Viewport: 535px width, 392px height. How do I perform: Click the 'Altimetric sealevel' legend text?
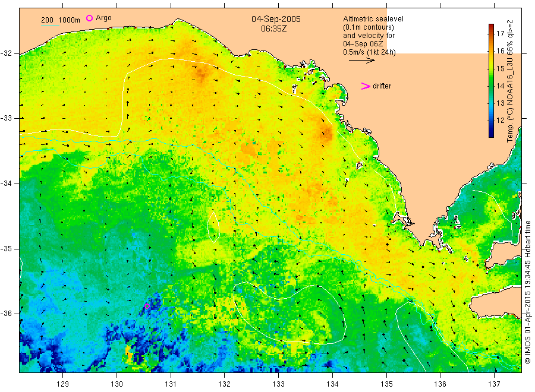(373, 19)
